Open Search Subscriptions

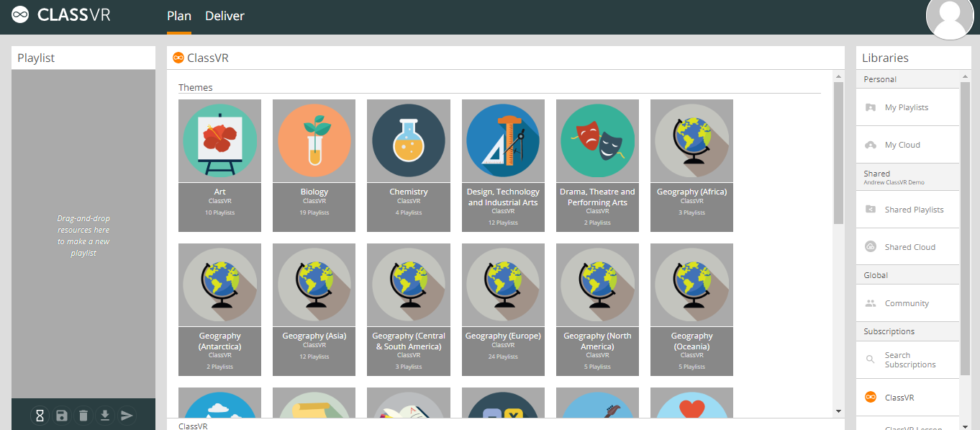click(x=908, y=360)
